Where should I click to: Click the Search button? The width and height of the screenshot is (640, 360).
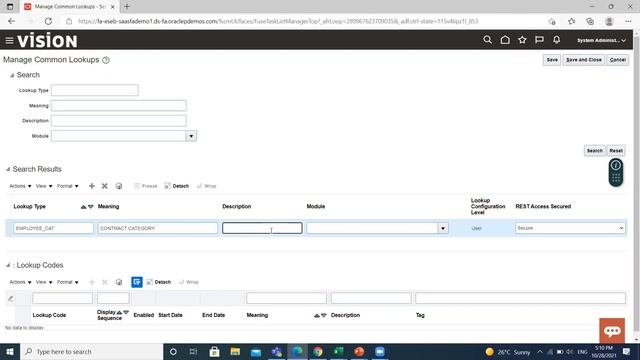pos(594,151)
